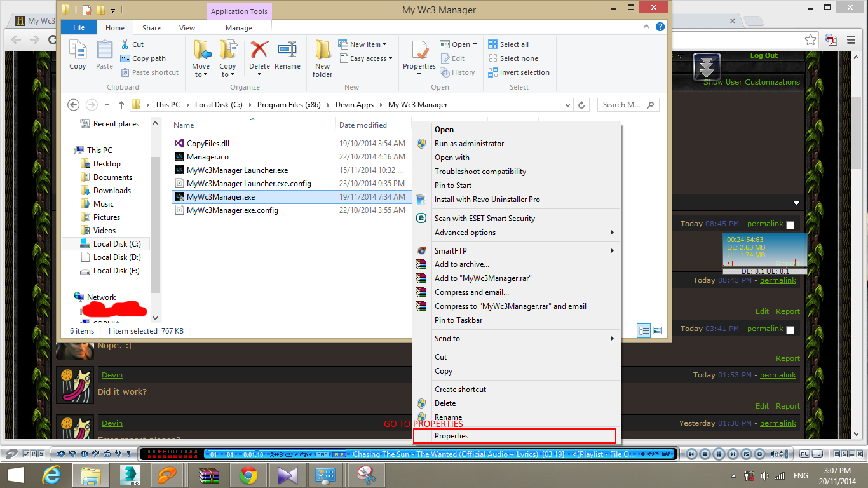Click the ribbon Properties checkmark icon

click(x=419, y=51)
